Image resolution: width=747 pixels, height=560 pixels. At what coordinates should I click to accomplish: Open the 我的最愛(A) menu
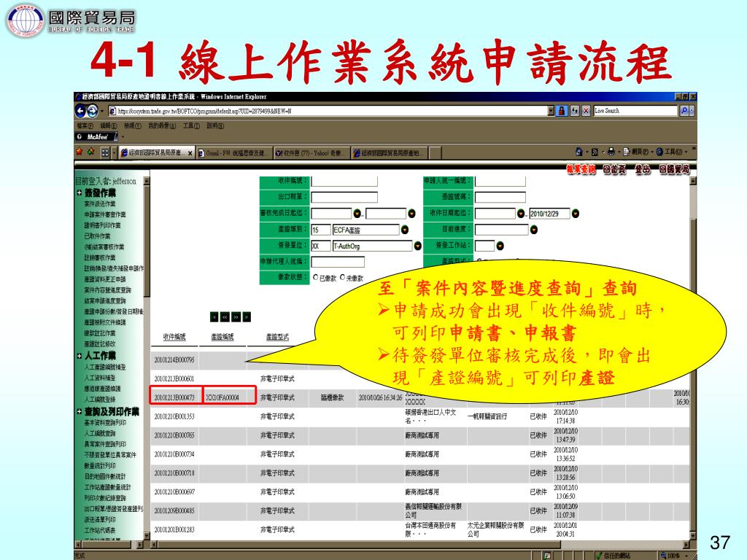162,125
